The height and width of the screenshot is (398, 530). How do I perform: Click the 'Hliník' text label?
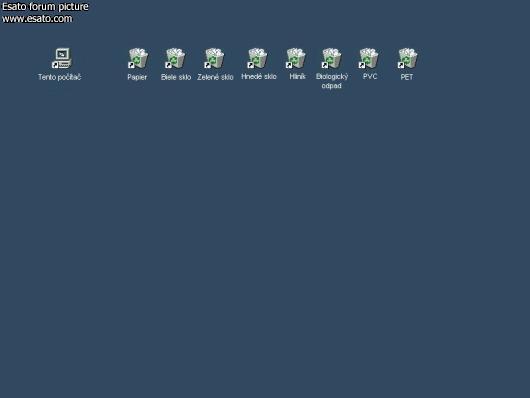[x=297, y=76]
